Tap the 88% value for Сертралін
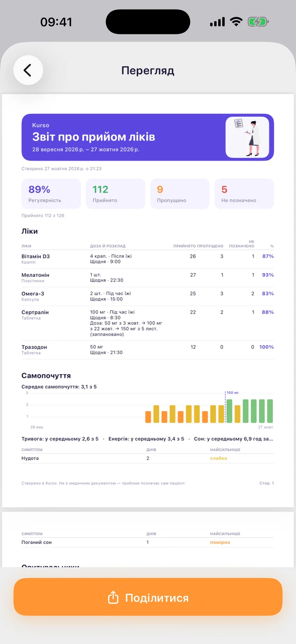 268,313
